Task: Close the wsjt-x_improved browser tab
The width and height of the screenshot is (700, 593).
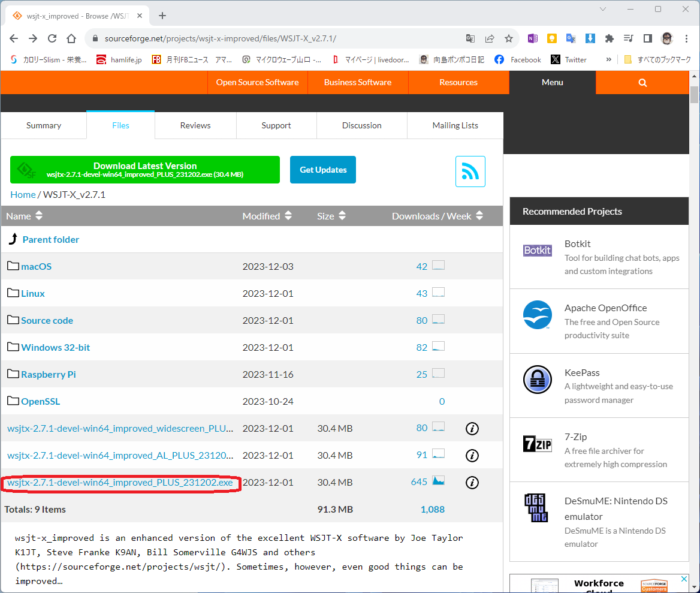Action: tap(140, 16)
